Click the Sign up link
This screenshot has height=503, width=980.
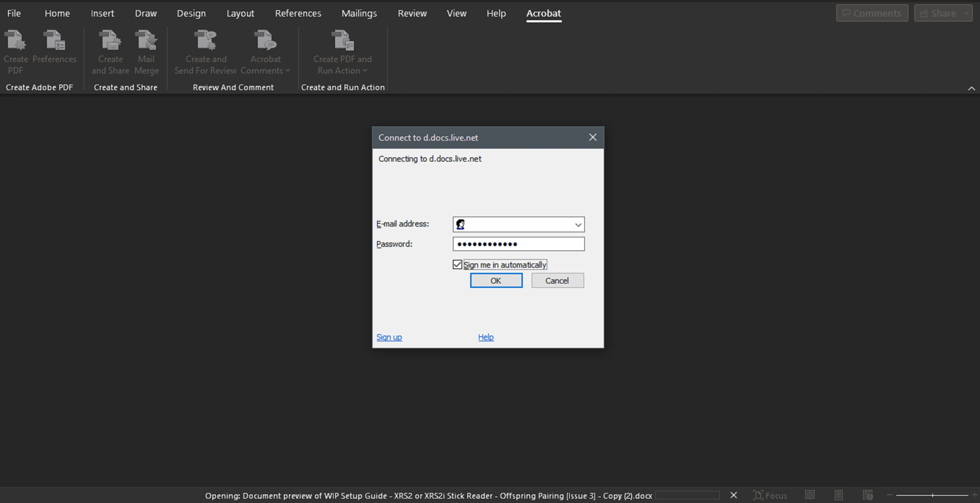(x=389, y=337)
